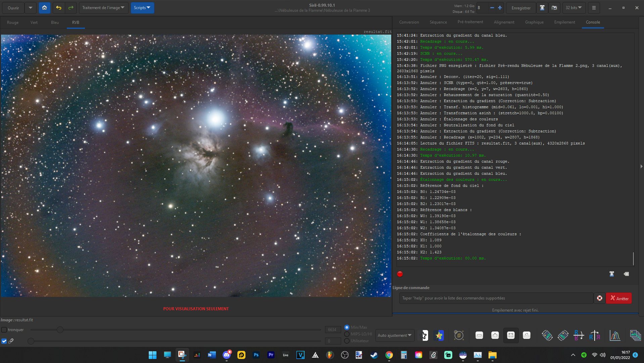Open the Empilement tab

click(x=564, y=22)
